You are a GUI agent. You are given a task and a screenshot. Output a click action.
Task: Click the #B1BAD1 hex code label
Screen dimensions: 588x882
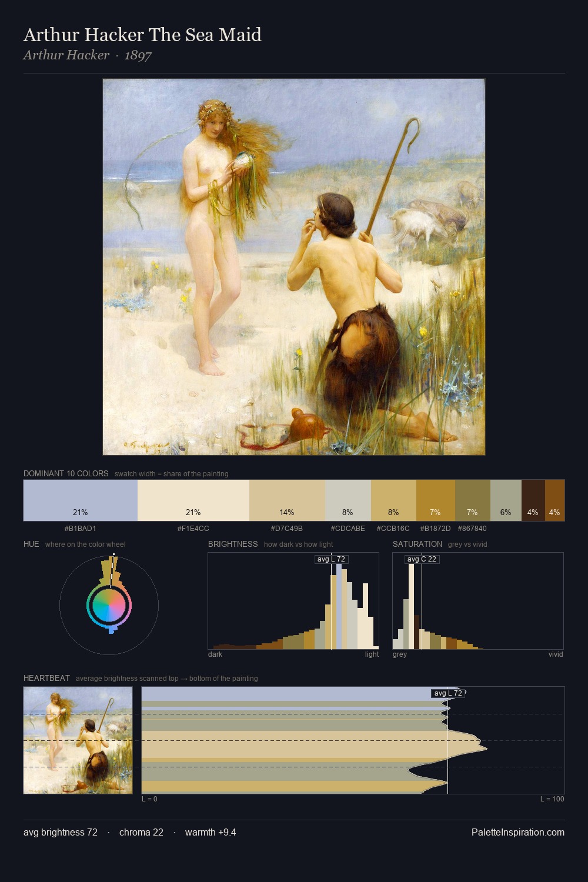pyautogui.click(x=81, y=529)
